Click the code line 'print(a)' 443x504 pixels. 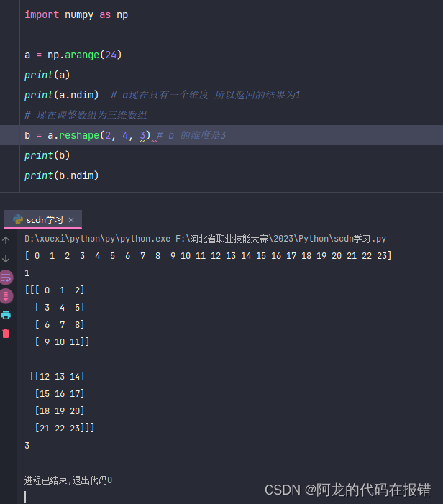(x=47, y=75)
